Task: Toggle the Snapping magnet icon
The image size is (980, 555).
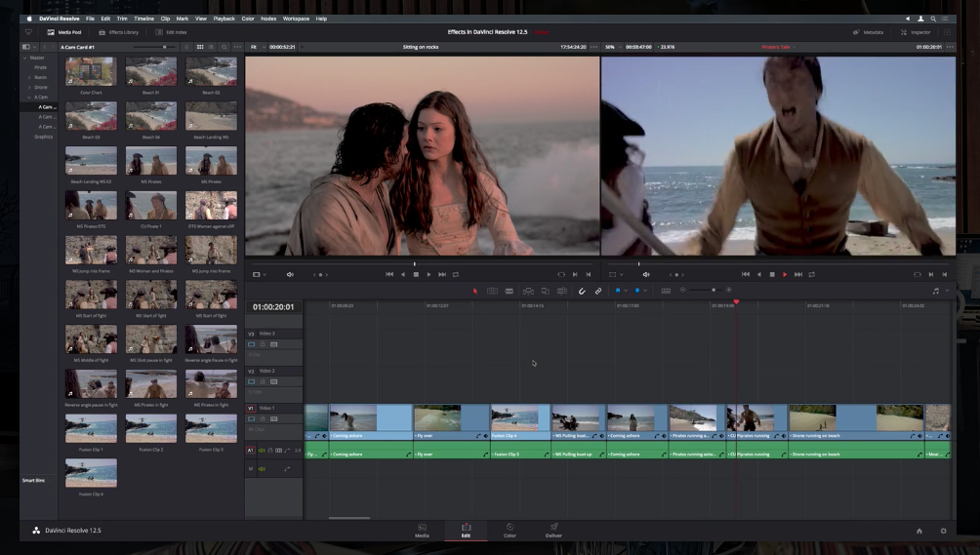Action: [582, 291]
